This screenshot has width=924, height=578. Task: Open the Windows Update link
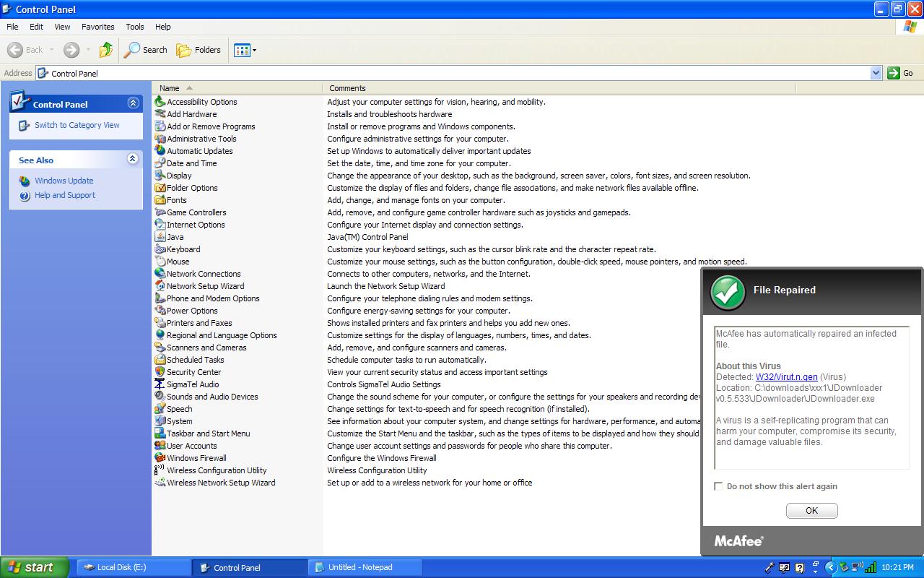coord(64,181)
